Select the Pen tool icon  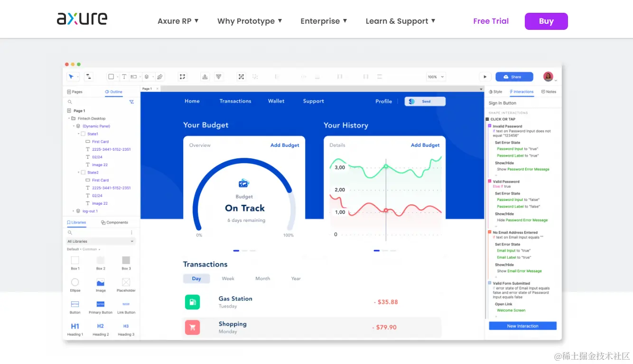[x=160, y=76]
